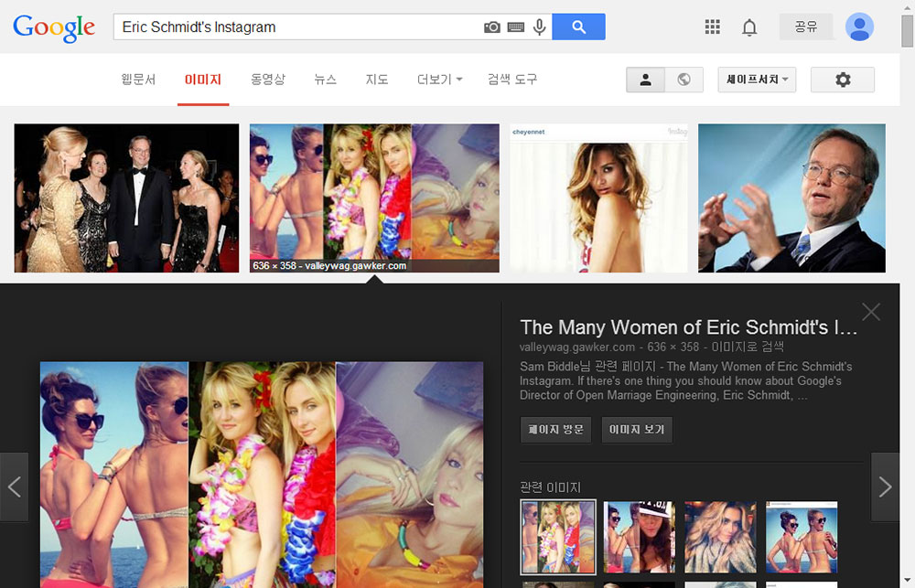Image resolution: width=915 pixels, height=588 pixels.
Task: Click the page vertical scrollbar thumb
Action: point(908,31)
